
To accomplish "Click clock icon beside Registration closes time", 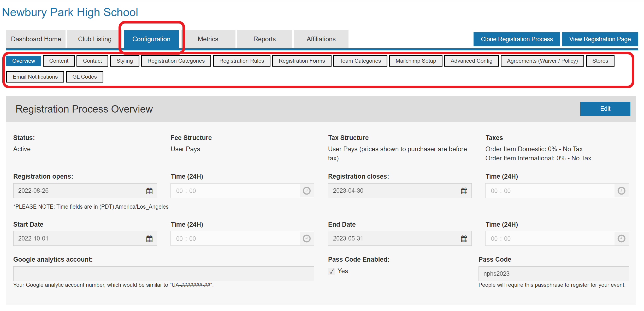I will [x=621, y=191].
